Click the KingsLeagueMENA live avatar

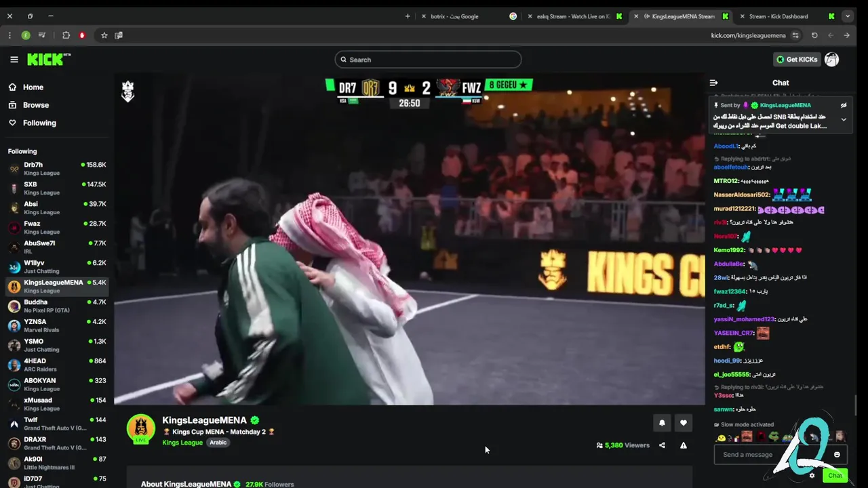tap(141, 429)
